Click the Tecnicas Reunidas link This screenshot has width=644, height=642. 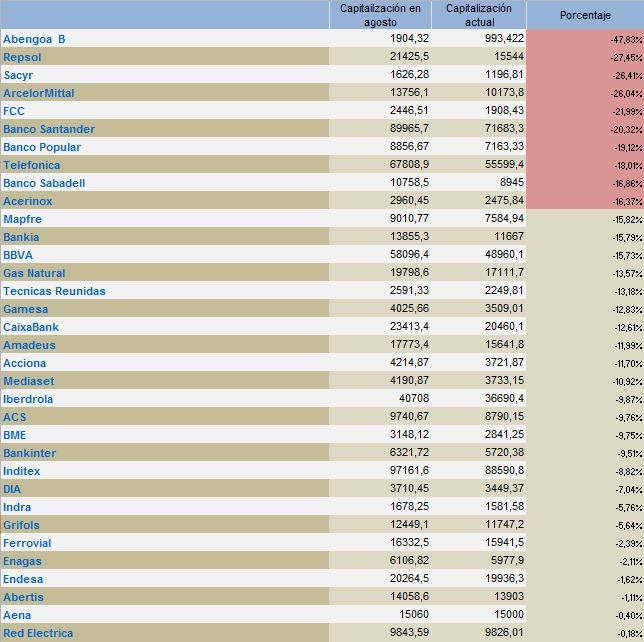pos(54,291)
